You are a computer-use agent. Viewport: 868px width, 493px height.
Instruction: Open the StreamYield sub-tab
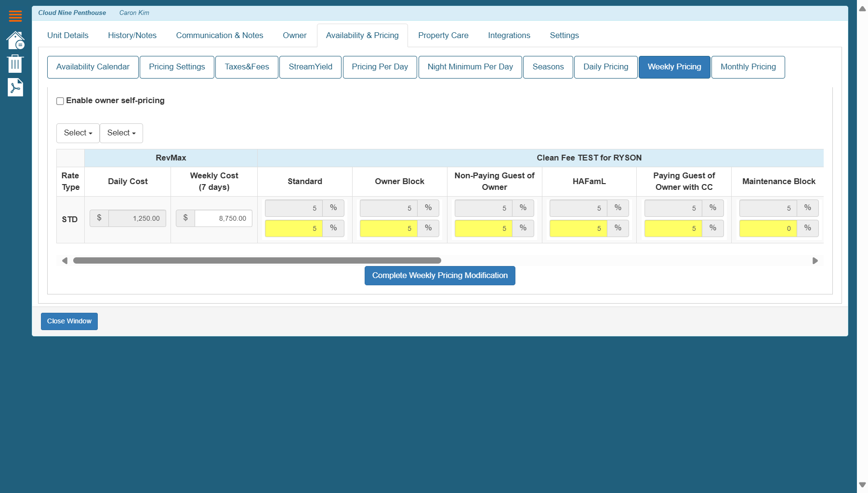[310, 67]
